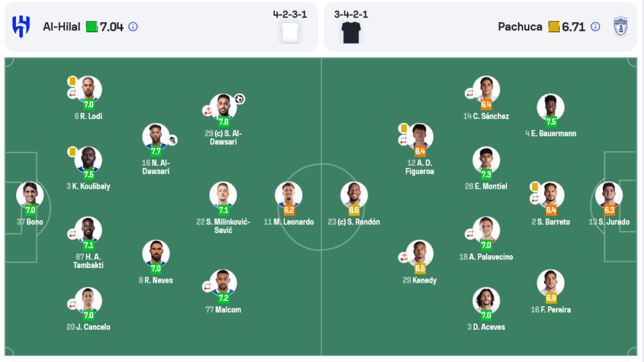Click the Pachuca club crest
The height and width of the screenshot is (362, 644).
(621, 27)
